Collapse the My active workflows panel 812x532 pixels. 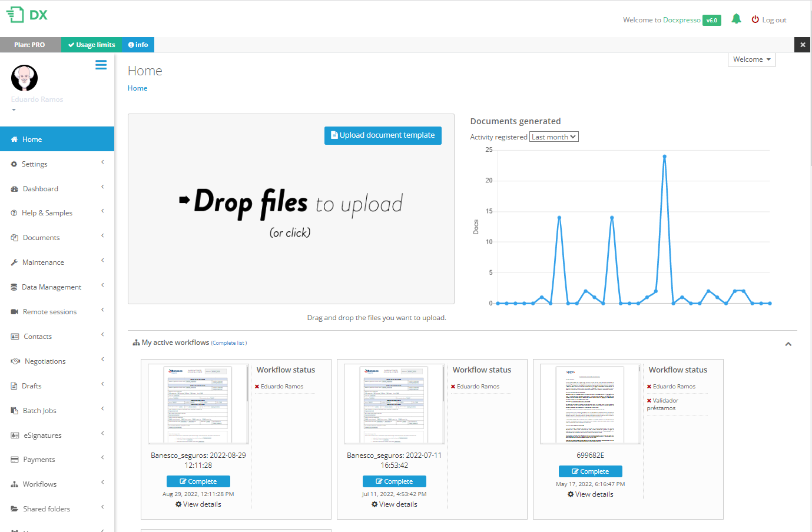click(x=788, y=344)
